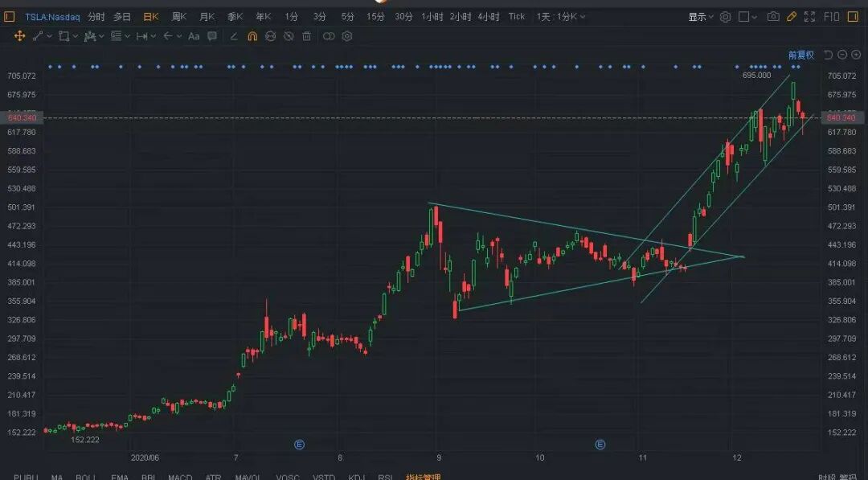Select the trend line drawing tool

point(38,36)
